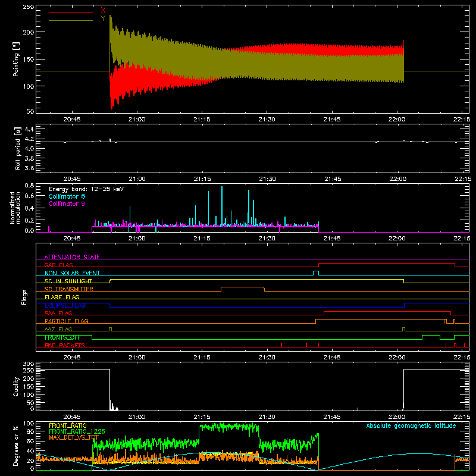Screen dimensions: 476x476
Task: Click the Normalized modulation axis title
Action: pyautogui.click(x=15, y=208)
